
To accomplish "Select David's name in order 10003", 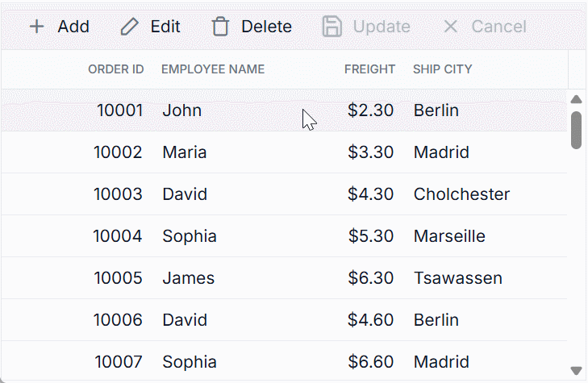I will tap(185, 194).
